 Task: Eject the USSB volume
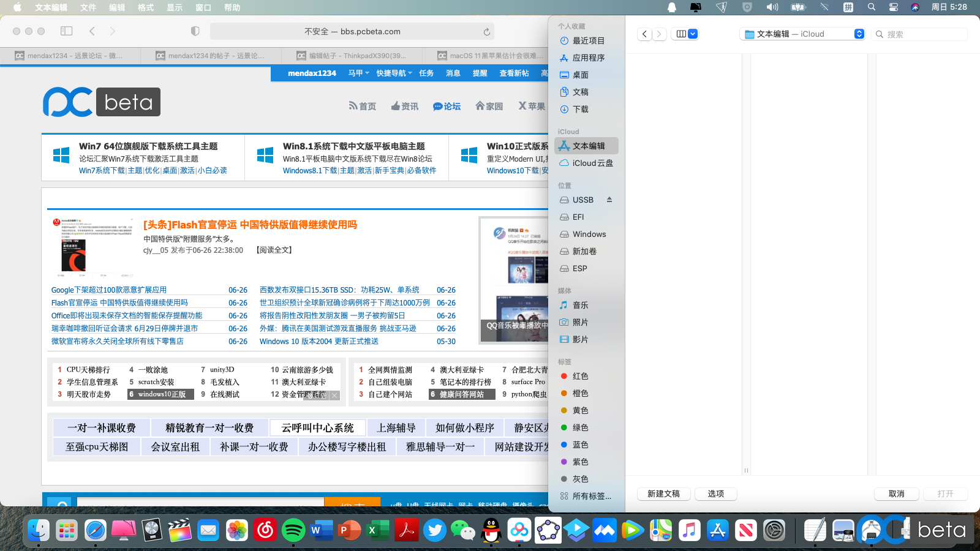[x=609, y=200]
